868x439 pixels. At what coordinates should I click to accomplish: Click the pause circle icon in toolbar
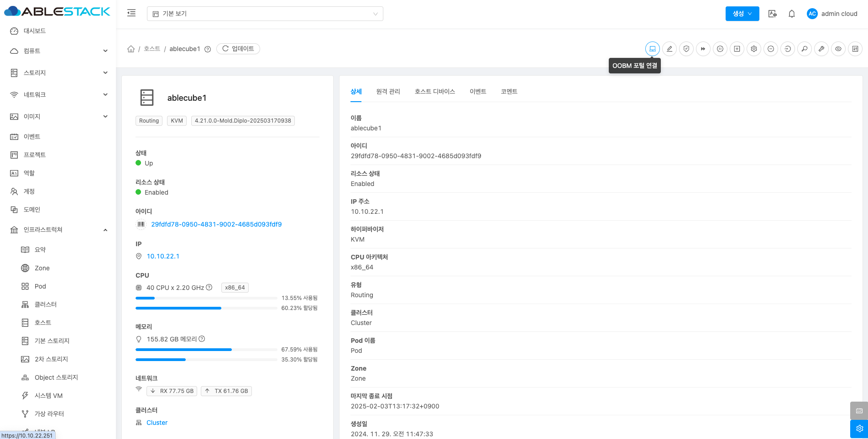(x=720, y=49)
